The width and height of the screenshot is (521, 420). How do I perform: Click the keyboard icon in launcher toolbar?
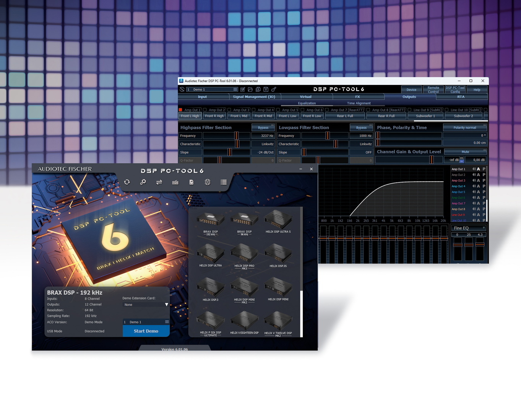click(175, 182)
